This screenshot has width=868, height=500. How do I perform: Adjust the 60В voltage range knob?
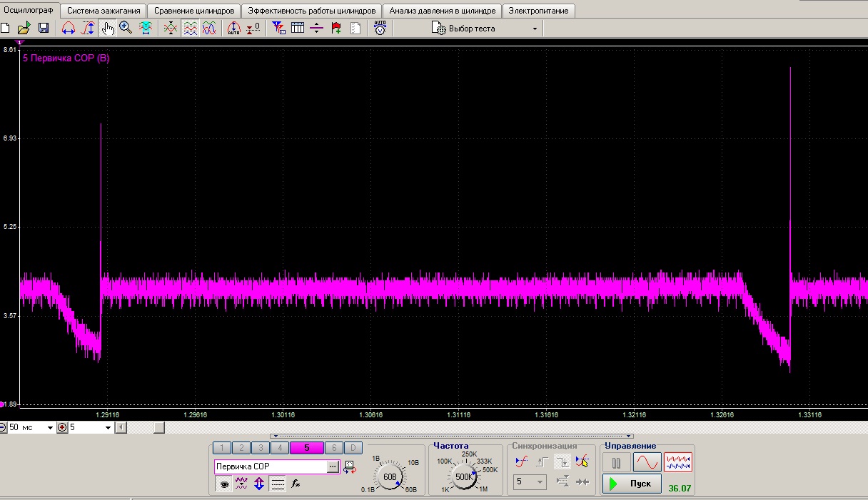click(390, 476)
